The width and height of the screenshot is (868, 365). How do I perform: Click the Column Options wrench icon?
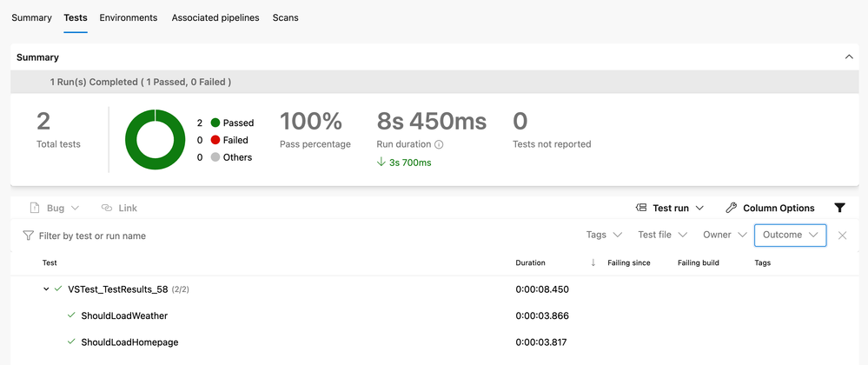tap(731, 208)
